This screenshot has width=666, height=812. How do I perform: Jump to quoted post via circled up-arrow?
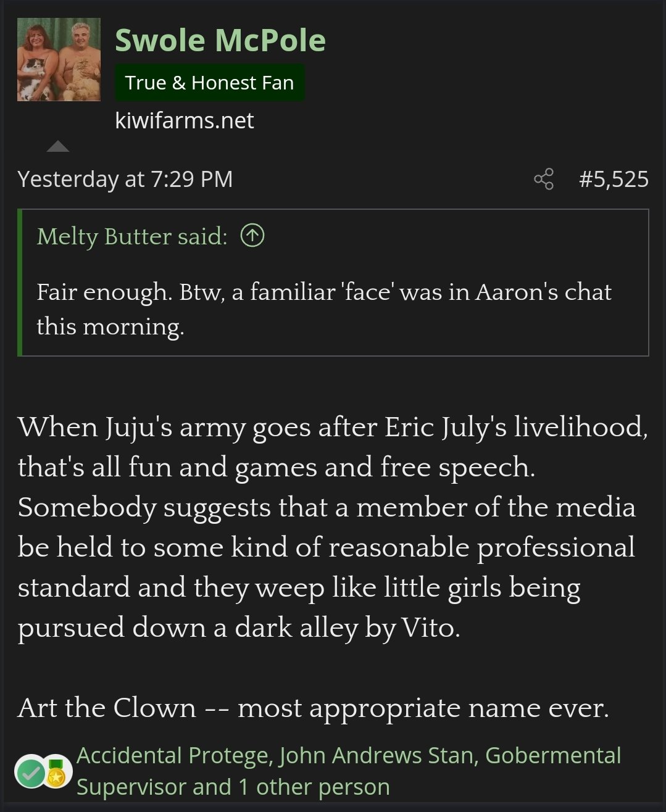tap(252, 236)
